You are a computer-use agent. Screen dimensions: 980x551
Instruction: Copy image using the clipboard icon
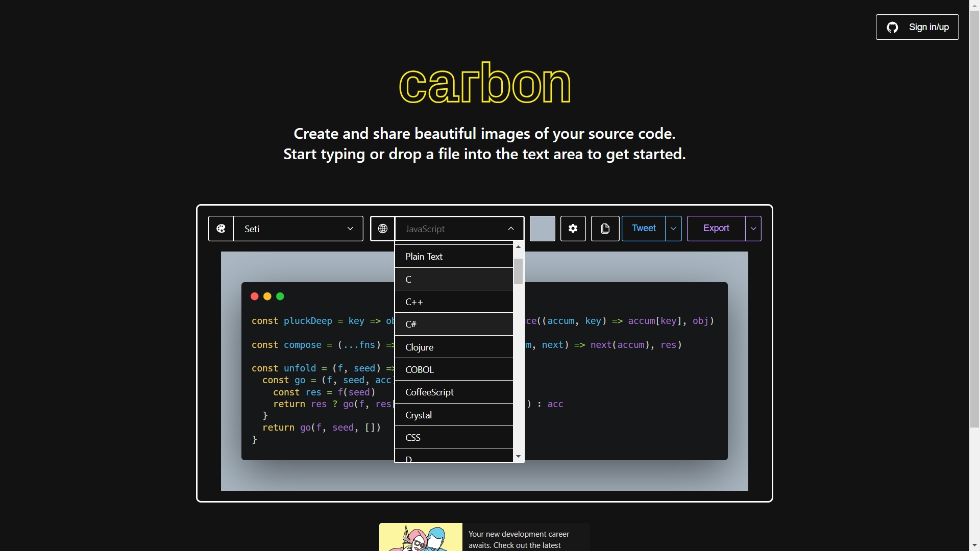[605, 229]
